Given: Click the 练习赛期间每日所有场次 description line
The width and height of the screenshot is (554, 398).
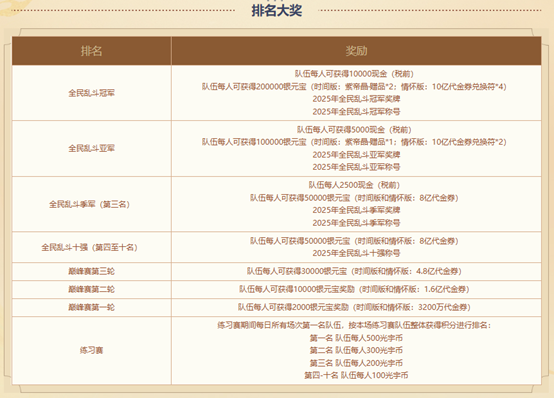Looking at the screenshot, I should click(354, 326).
